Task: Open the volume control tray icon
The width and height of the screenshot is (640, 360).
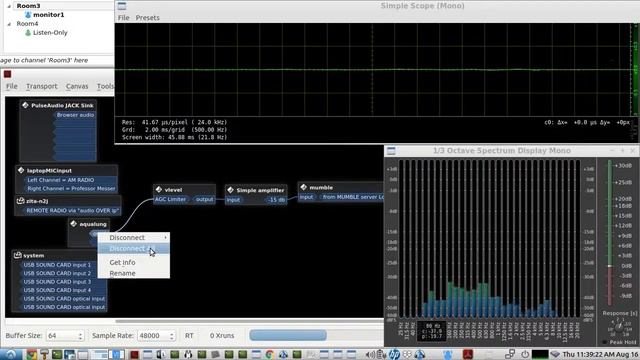Action: click(x=370, y=354)
